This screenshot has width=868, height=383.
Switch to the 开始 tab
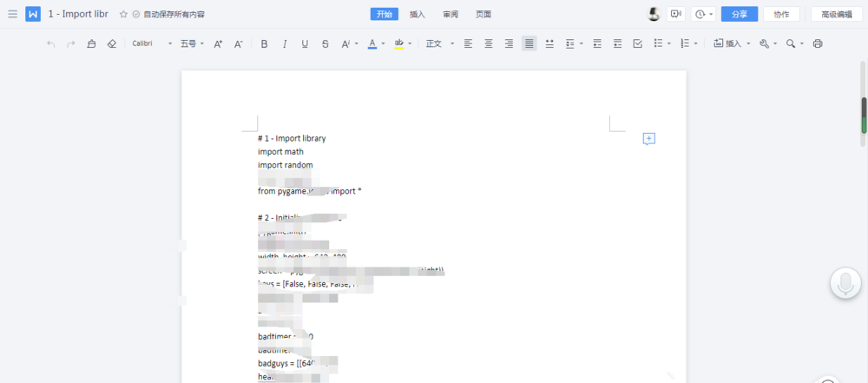pos(385,15)
